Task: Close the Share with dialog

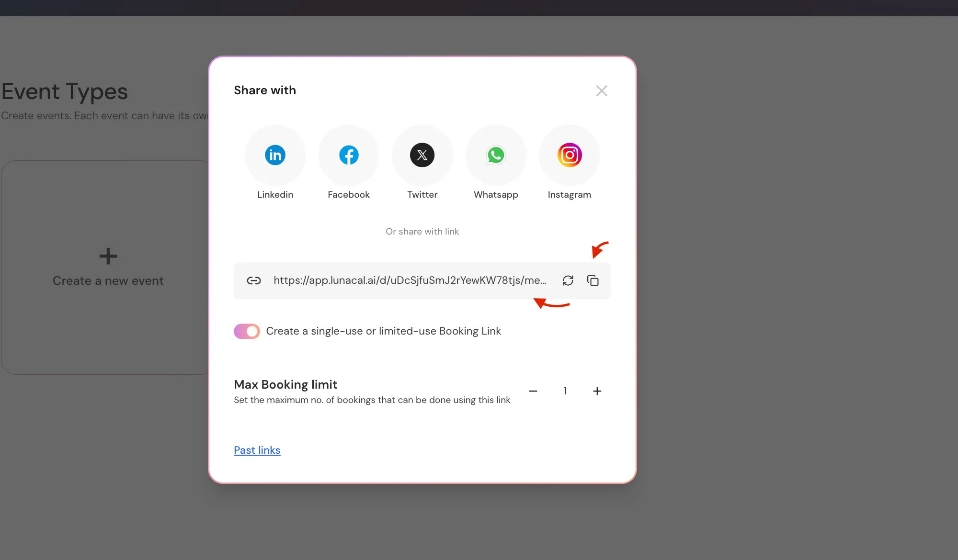Action: pos(602,91)
